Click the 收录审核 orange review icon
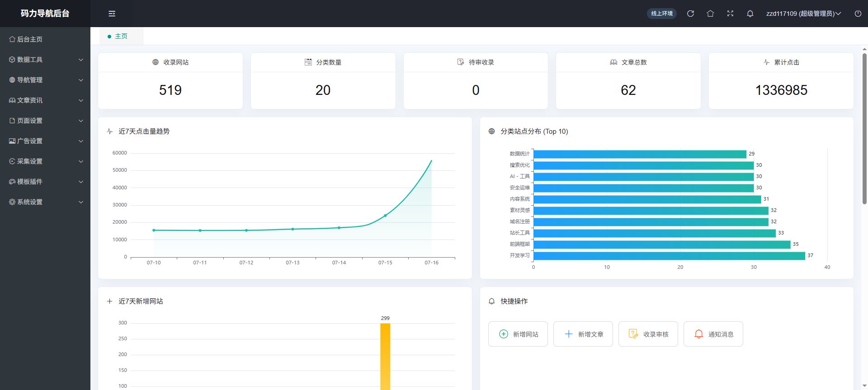Screen dimensions: 868x390 (633, 334)
